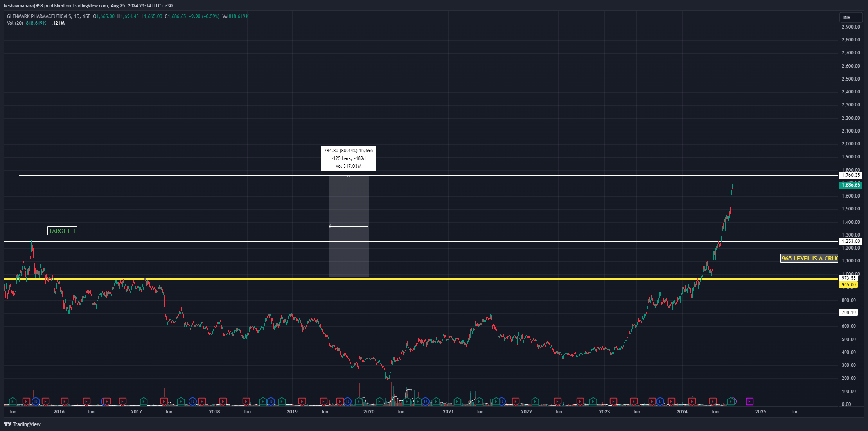868x431 pixels.
Task: Click the GLENMARK PHARMACEUTICALS symbol title
Action: pos(39,16)
